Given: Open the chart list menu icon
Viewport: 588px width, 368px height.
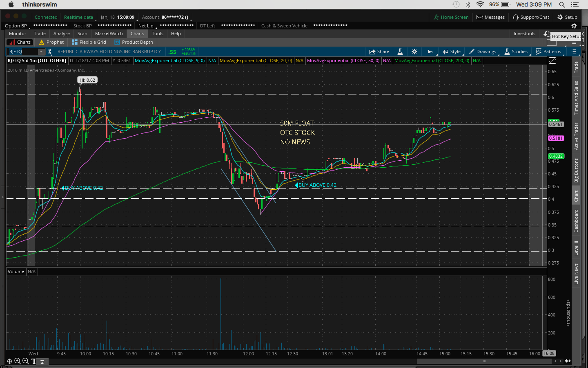Looking at the screenshot, I should 574,52.
